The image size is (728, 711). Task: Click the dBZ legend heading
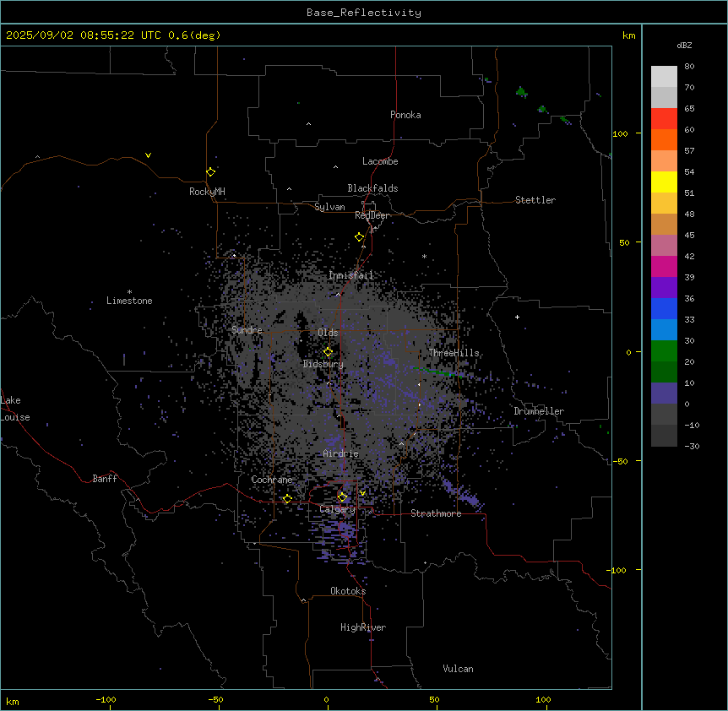point(684,45)
